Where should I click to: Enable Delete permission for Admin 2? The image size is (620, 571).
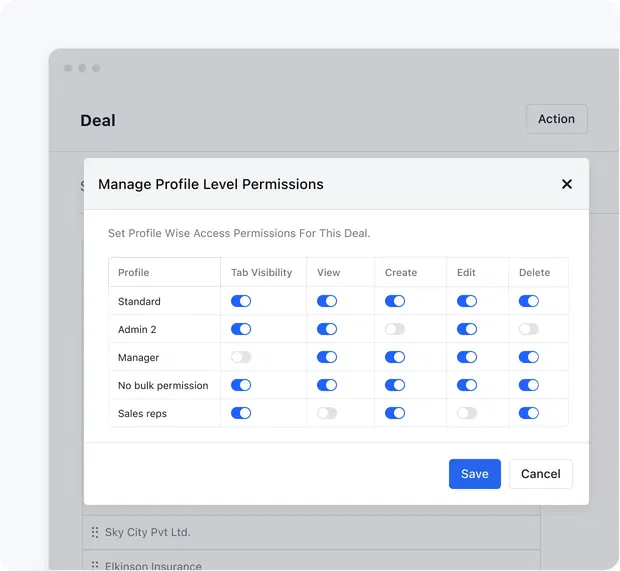[x=529, y=329]
